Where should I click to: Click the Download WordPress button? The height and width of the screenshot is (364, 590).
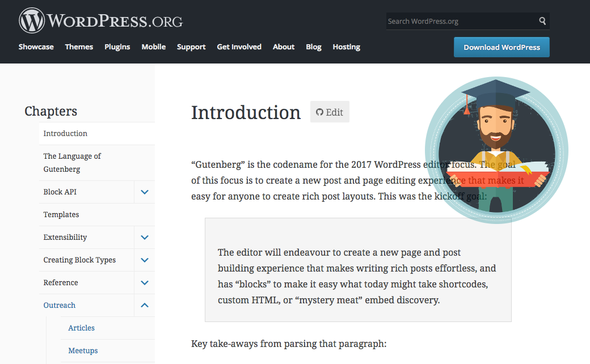click(501, 47)
